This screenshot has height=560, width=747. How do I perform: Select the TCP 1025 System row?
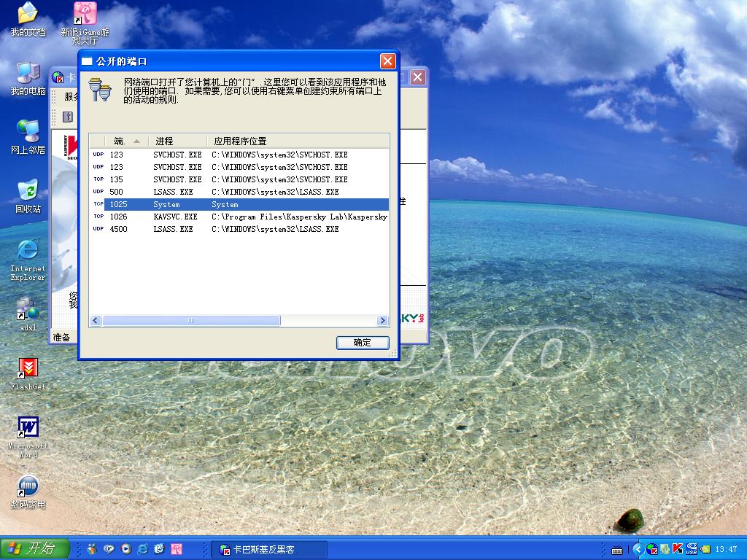click(x=239, y=204)
